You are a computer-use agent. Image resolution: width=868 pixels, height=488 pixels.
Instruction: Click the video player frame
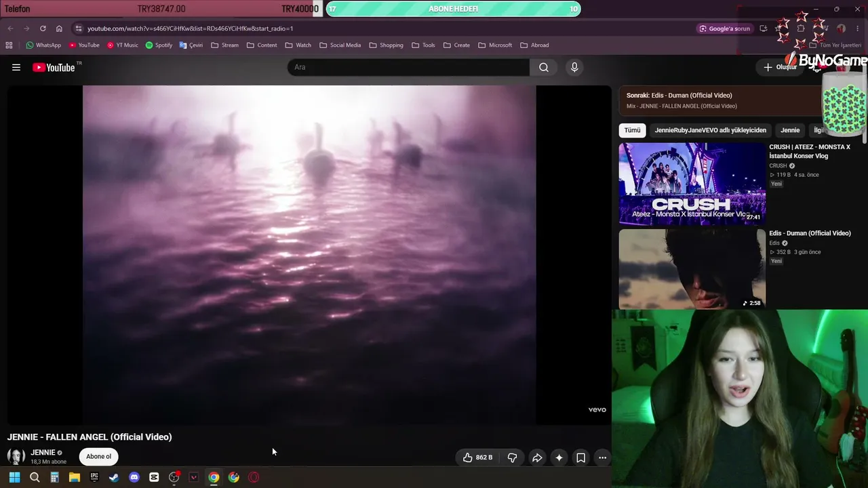coord(309,255)
